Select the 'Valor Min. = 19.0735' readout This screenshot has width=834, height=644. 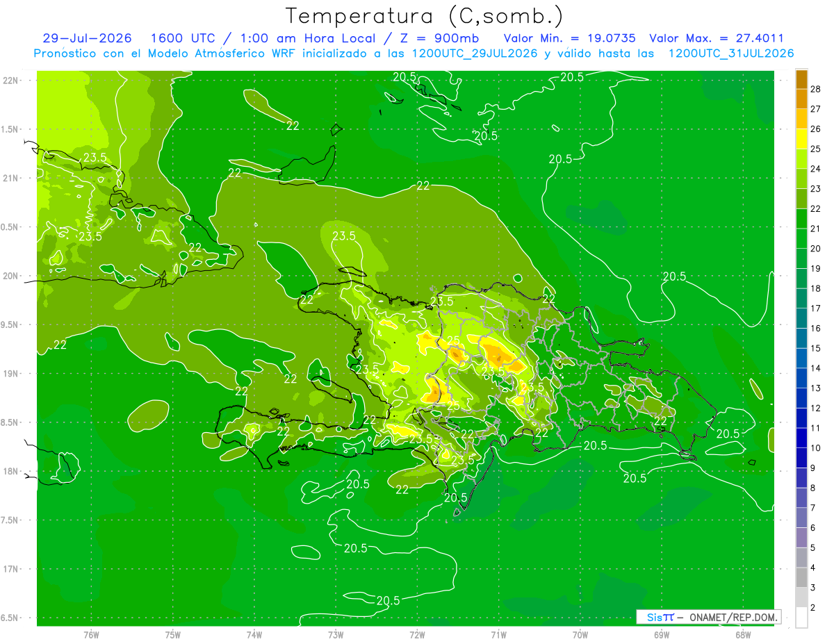pos(569,38)
